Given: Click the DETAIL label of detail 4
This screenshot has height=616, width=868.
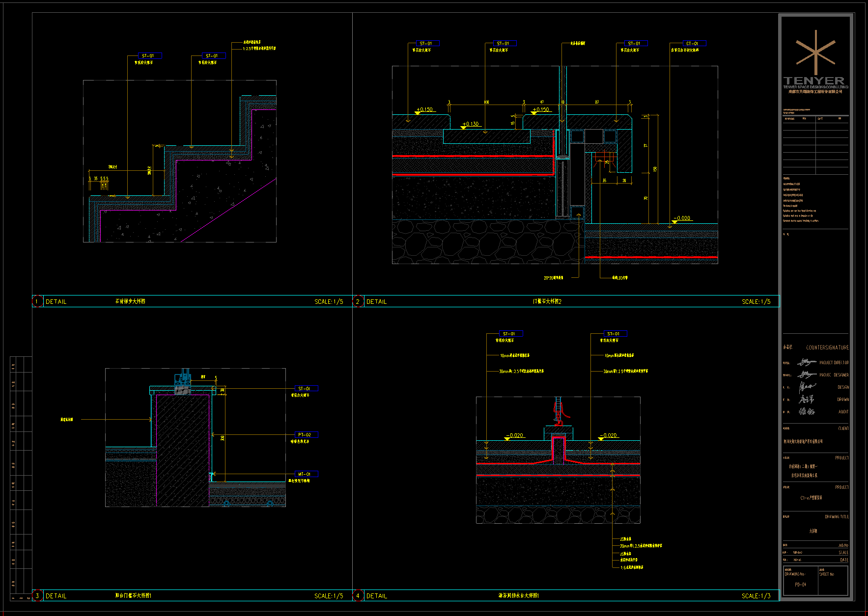Looking at the screenshot, I should tap(377, 596).
